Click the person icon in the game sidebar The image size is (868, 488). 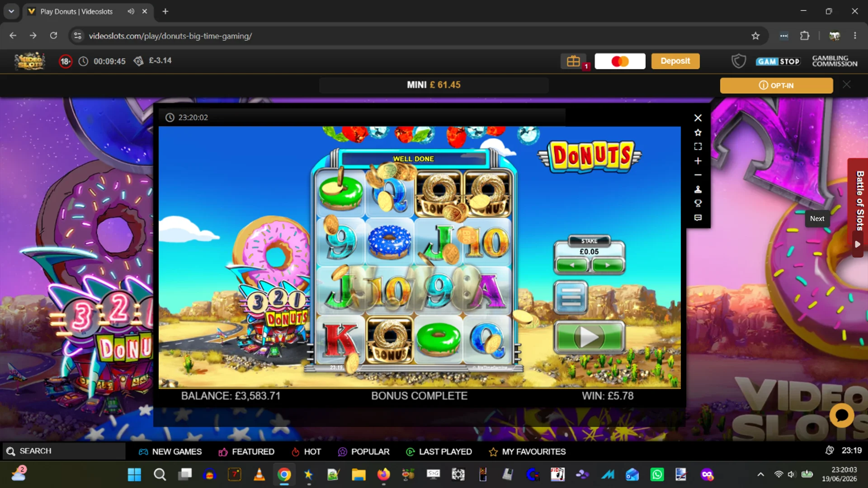pos(698,189)
